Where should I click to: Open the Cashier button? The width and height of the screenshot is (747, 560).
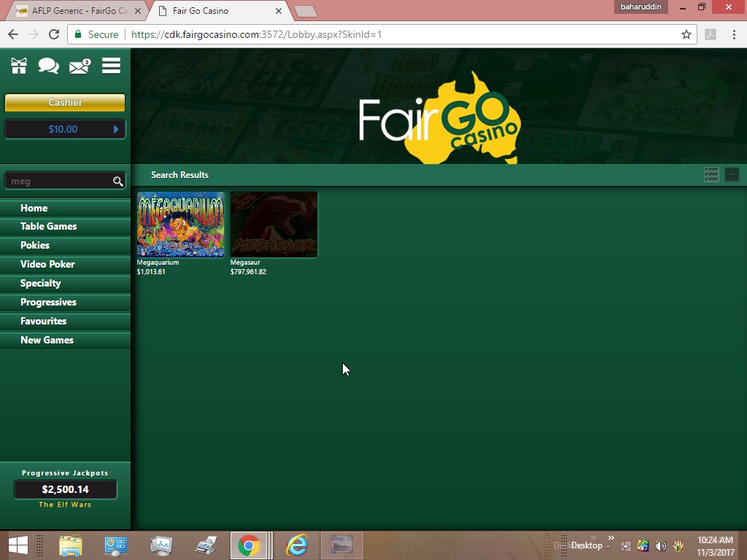tap(65, 103)
